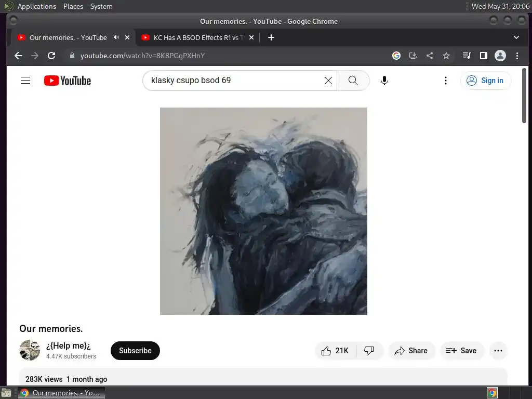This screenshot has width=532, height=399.
Task: Run search with magnifying glass button
Action: click(353, 81)
